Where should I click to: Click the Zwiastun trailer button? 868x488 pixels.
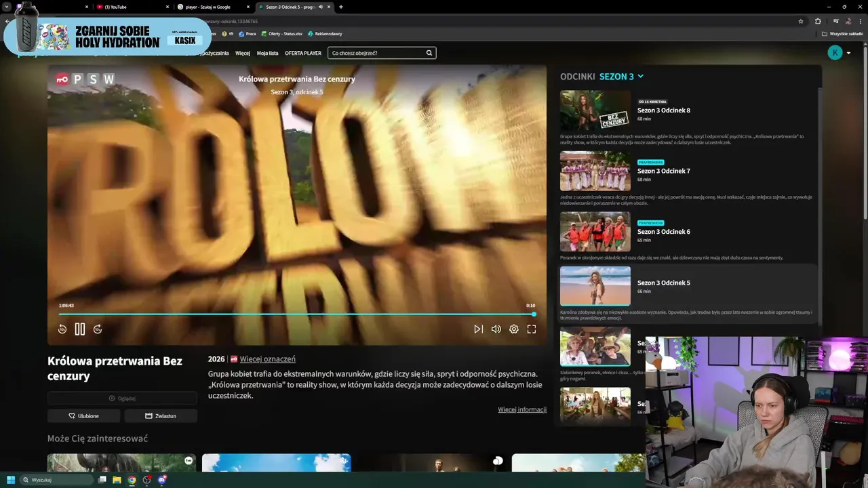tap(161, 416)
